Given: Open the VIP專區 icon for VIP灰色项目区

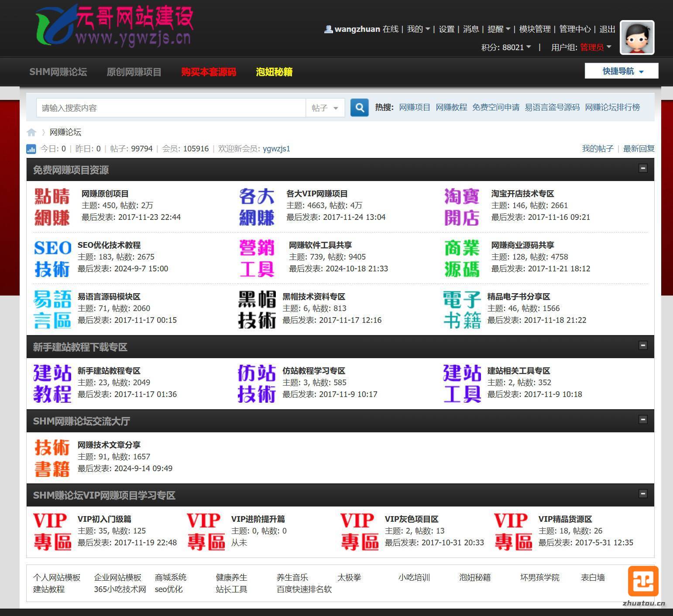Looking at the screenshot, I should pyautogui.click(x=359, y=531).
